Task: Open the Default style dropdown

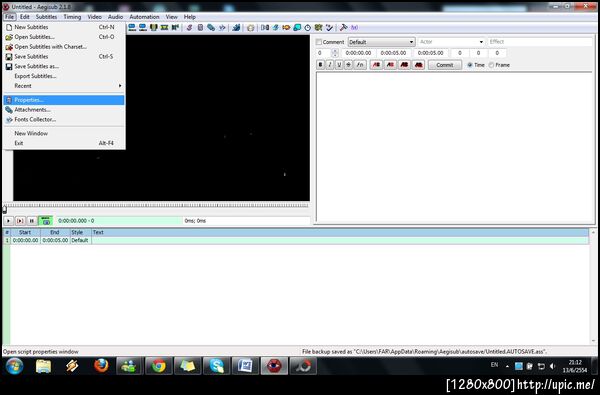Action: click(381, 42)
